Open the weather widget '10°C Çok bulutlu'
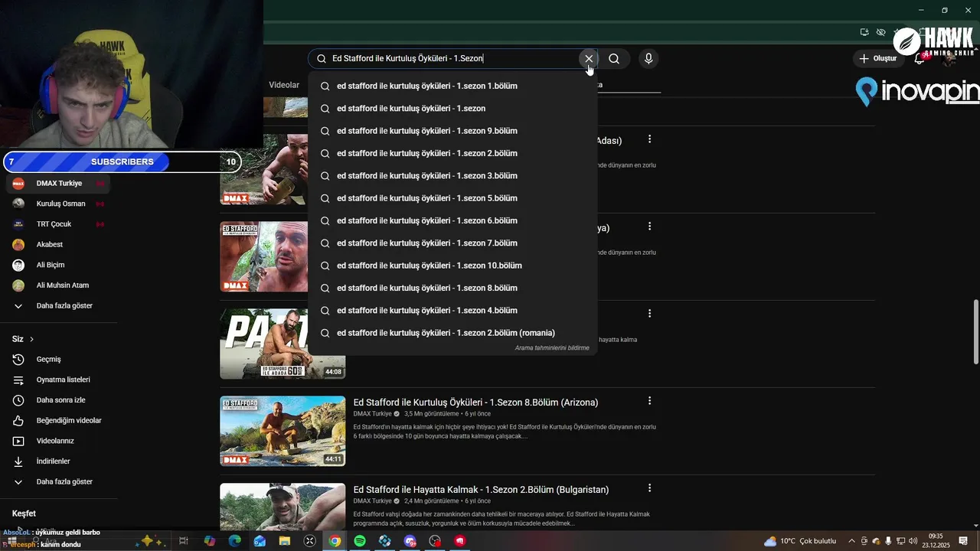Viewport: 980px width, 551px height. 800,541
